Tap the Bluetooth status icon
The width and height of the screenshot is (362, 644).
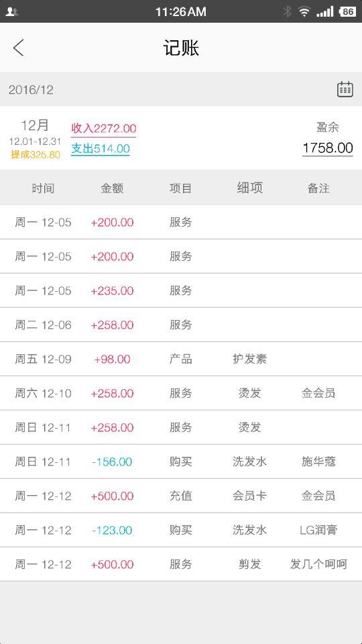(288, 11)
